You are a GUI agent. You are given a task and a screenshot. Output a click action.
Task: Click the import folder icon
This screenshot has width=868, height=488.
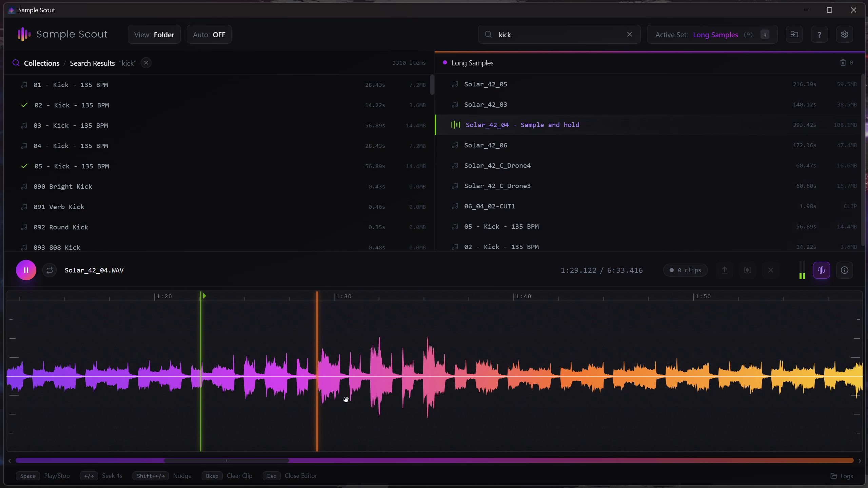pos(794,35)
